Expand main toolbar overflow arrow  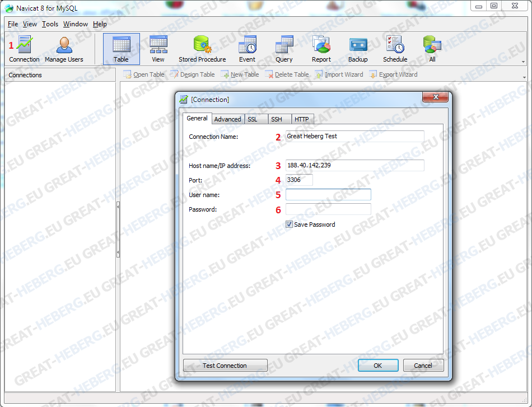coord(523,62)
